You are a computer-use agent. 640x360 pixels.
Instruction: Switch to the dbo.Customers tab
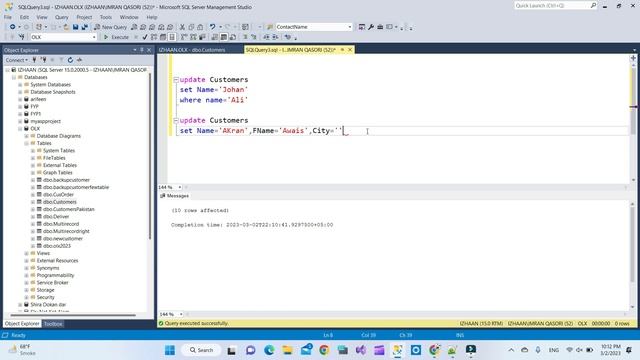coord(192,50)
